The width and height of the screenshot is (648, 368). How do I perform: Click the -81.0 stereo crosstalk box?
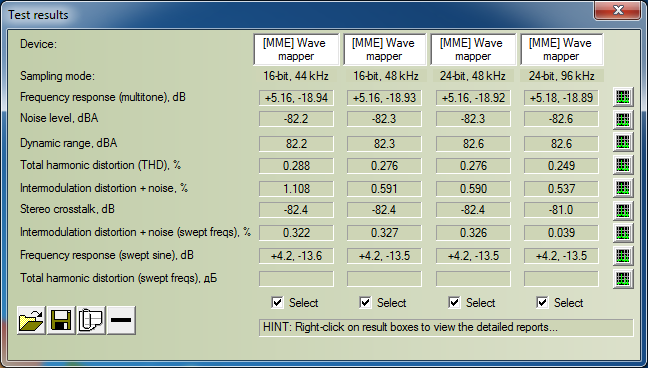point(561,210)
